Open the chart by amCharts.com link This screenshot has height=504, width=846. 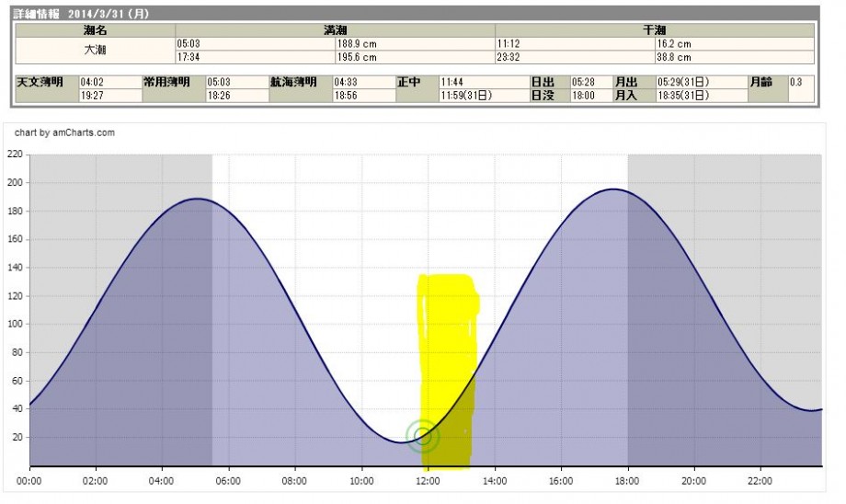[x=64, y=132]
